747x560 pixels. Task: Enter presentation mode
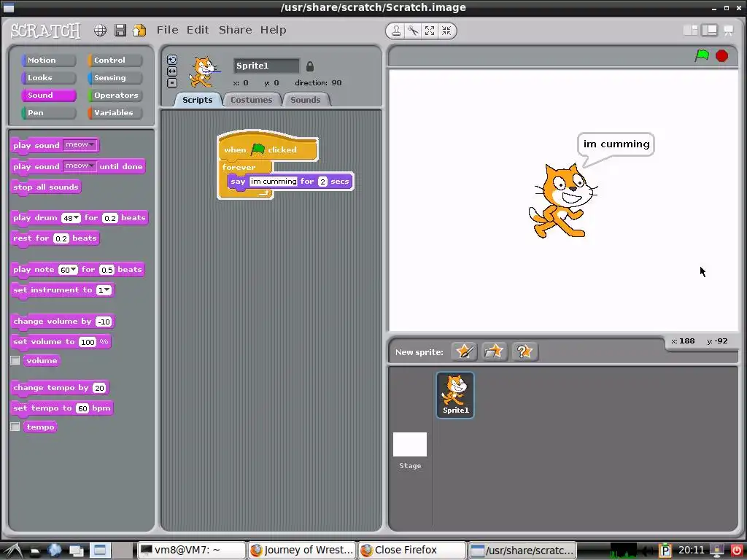click(x=729, y=31)
